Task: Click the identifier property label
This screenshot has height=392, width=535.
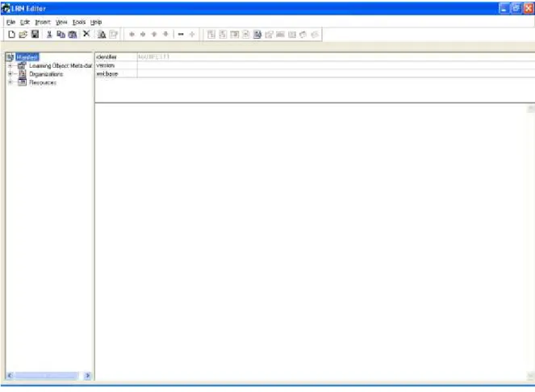Action: [107, 57]
